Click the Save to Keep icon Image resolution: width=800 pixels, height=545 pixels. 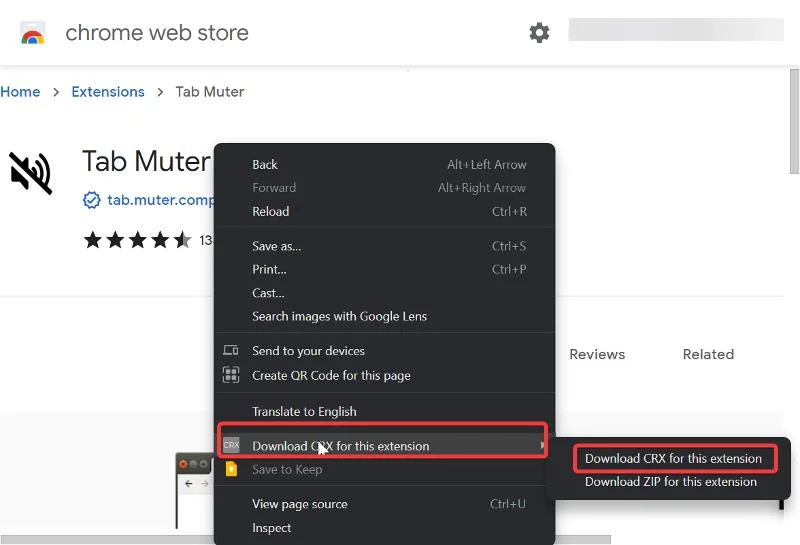[231, 469]
